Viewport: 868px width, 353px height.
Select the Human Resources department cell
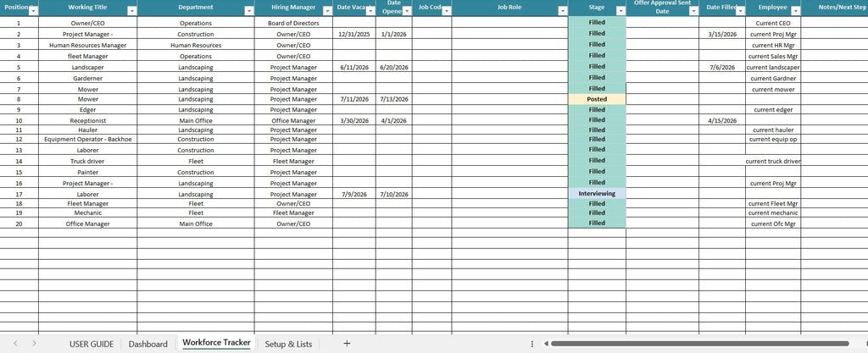pos(196,46)
